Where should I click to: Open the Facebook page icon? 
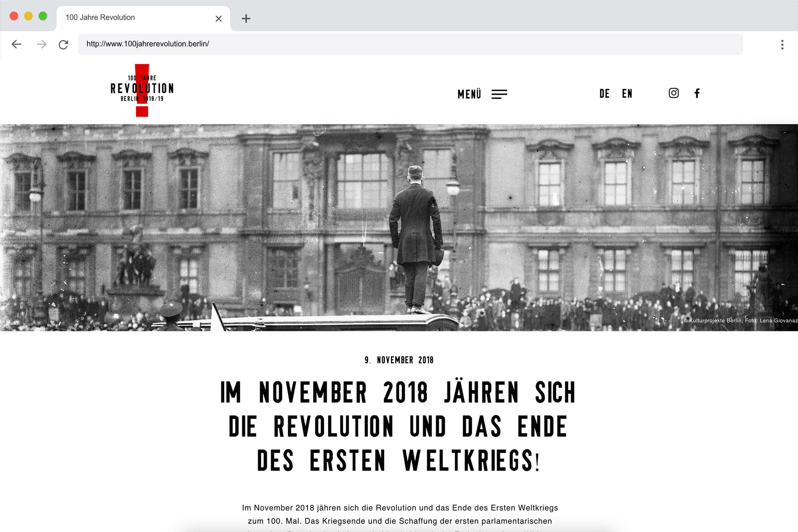point(697,93)
